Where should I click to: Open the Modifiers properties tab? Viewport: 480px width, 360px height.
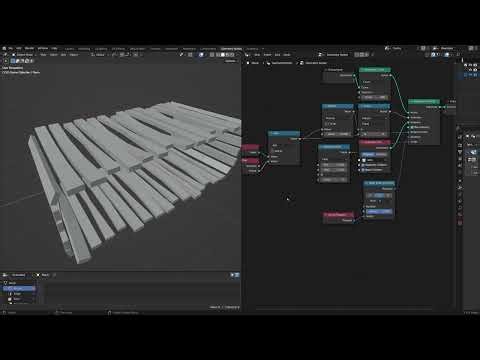(x=460, y=187)
